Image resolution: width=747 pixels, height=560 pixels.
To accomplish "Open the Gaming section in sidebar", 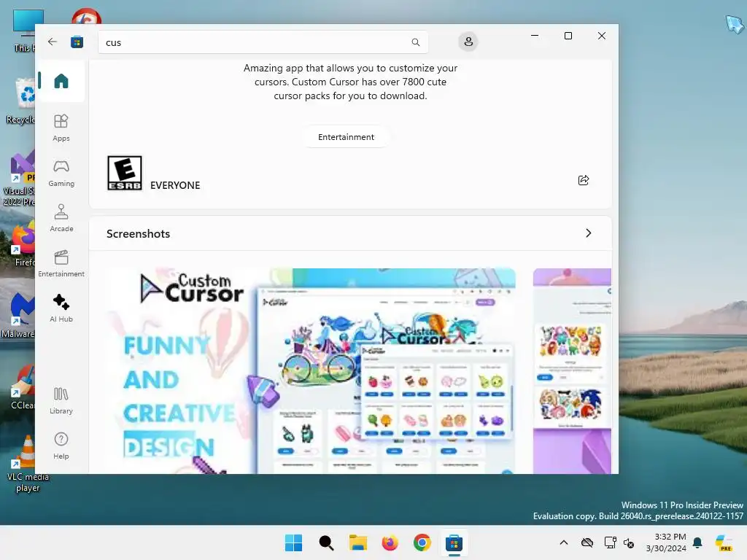I will pos(61,174).
